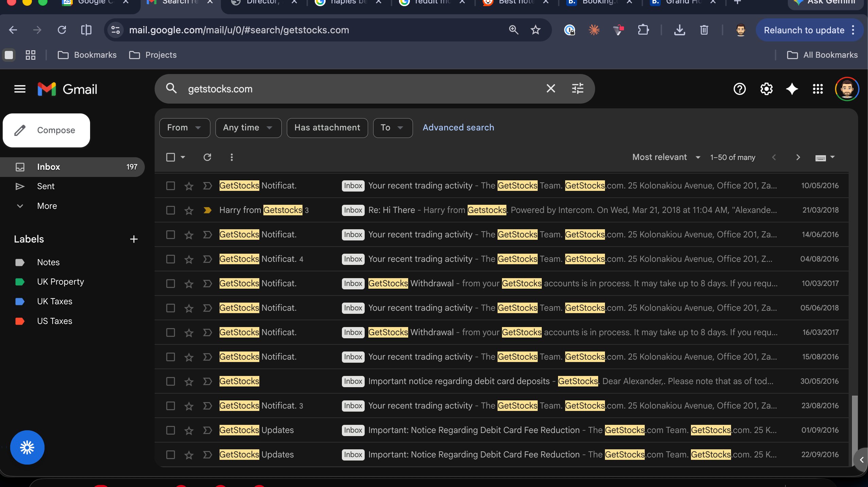Open Advanced search link

tap(458, 127)
